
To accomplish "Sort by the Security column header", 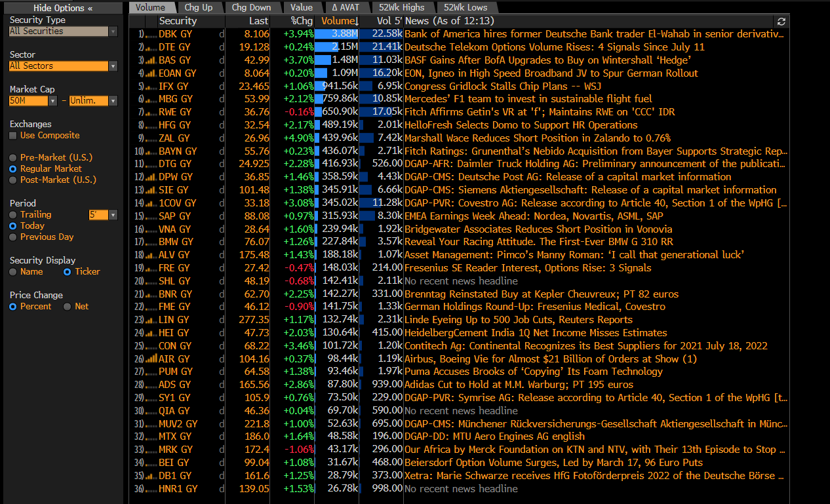I will coord(178,22).
